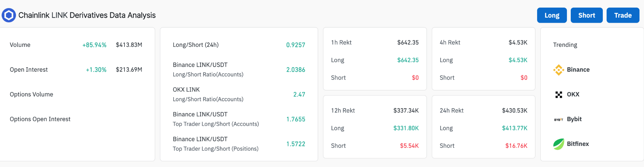
Task: Click the green Bitfinex leaf icon
Action: (558, 144)
